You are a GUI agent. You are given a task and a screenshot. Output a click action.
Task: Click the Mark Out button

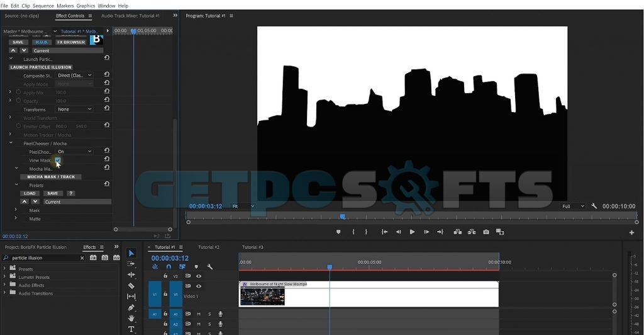pos(366,232)
